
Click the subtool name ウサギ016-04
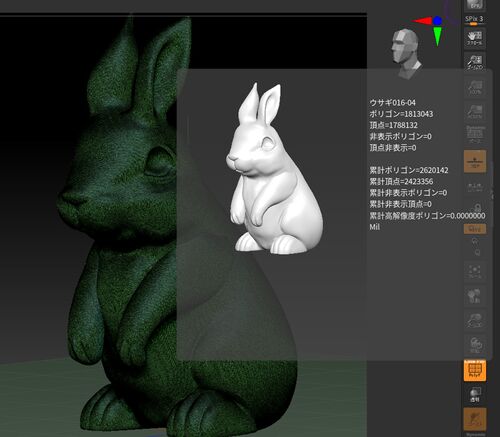[393, 103]
